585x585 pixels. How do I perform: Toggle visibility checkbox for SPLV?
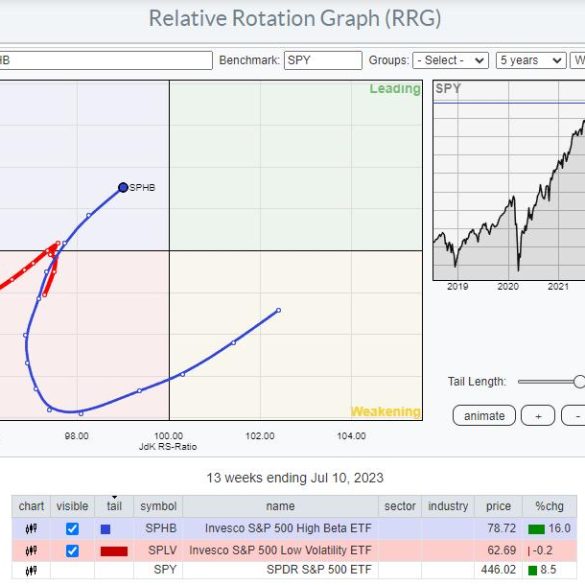point(72,551)
